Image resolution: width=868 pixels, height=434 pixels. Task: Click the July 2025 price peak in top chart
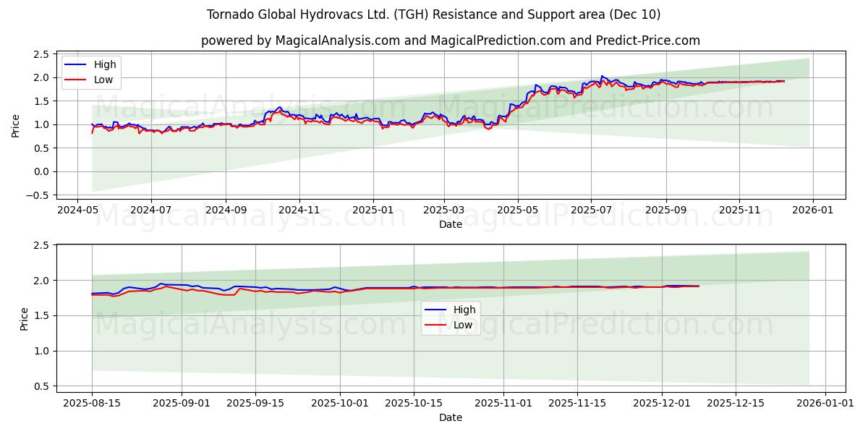click(602, 76)
